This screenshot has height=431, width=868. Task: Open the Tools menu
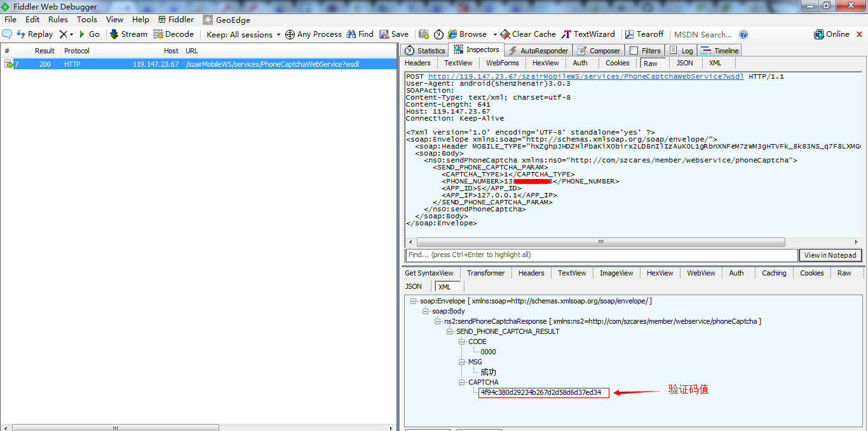(87, 20)
